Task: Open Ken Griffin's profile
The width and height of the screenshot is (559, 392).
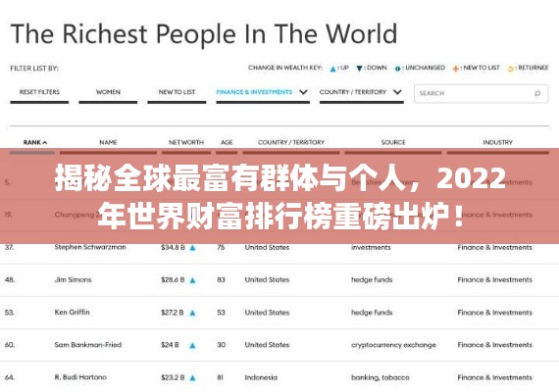Action: click(72, 313)
